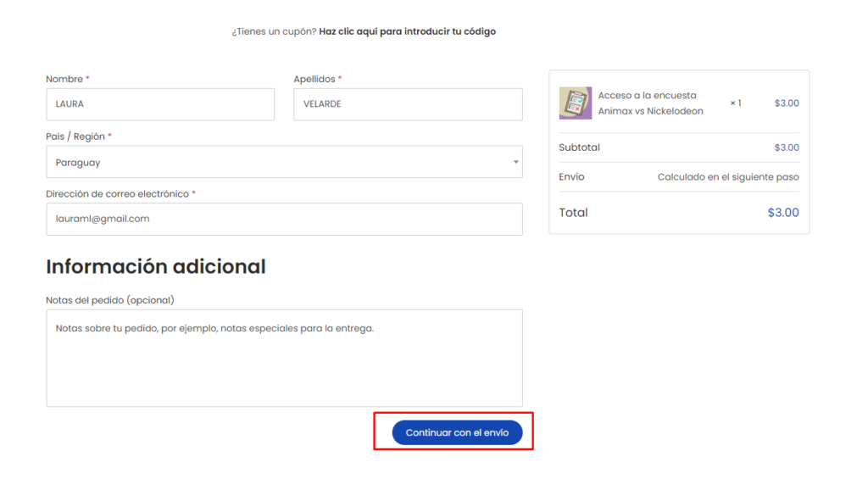Click the "Notas del pedido (opcional)" label
Viewport: 868px width, 490px height.
tap(110, 300)
